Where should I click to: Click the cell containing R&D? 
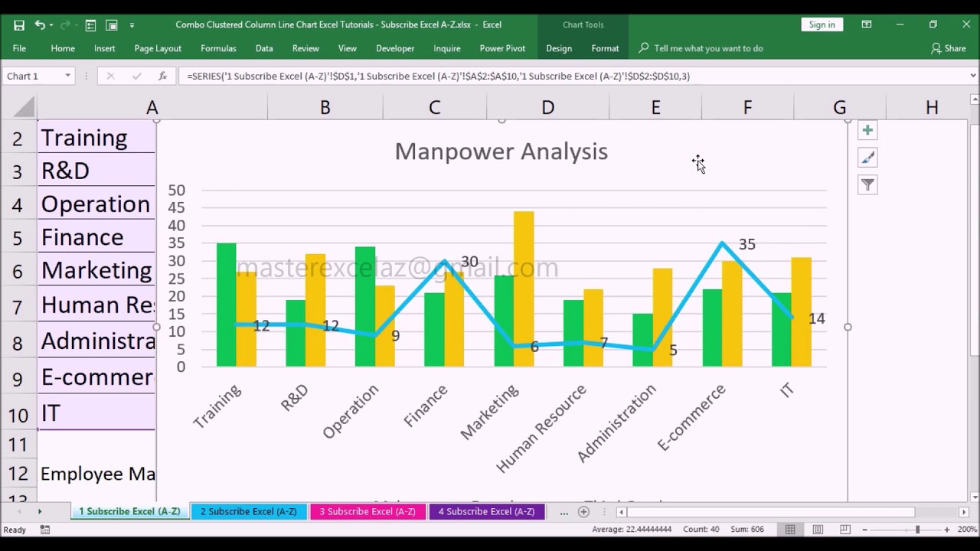[96, 171]
